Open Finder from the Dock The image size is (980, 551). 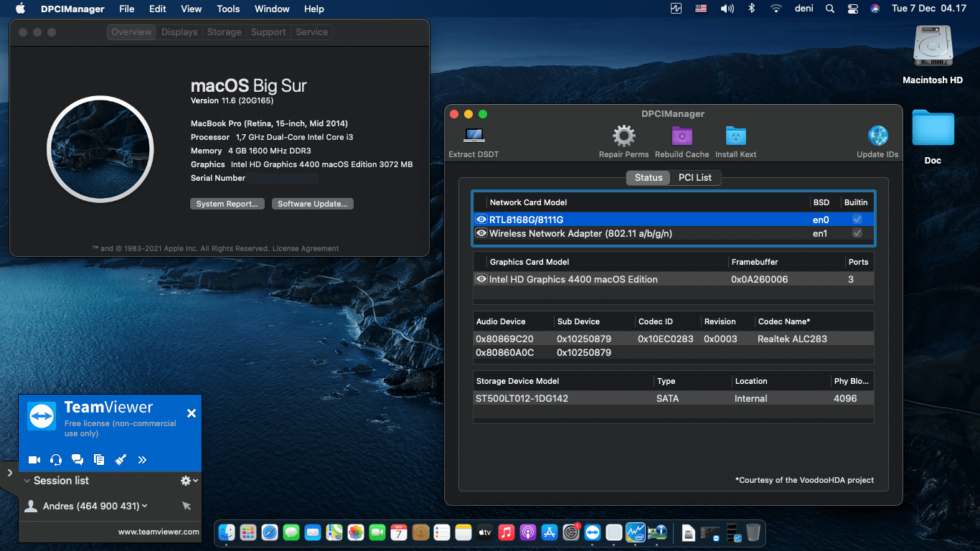coord(227,532)
